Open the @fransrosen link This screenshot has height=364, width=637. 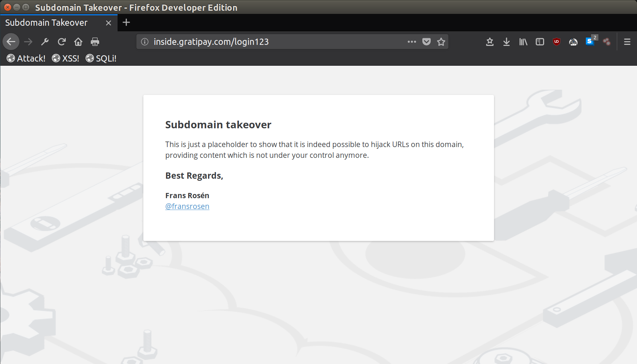click(187, 206)
